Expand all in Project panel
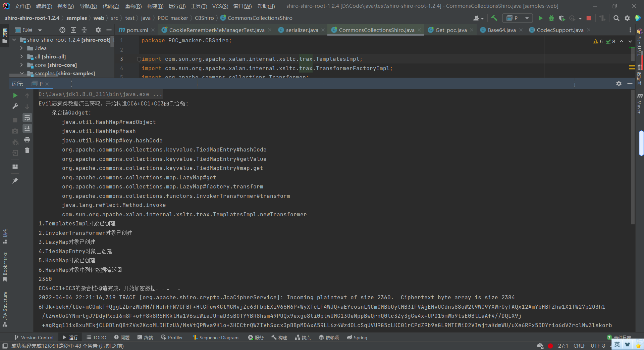 (73, 30)
